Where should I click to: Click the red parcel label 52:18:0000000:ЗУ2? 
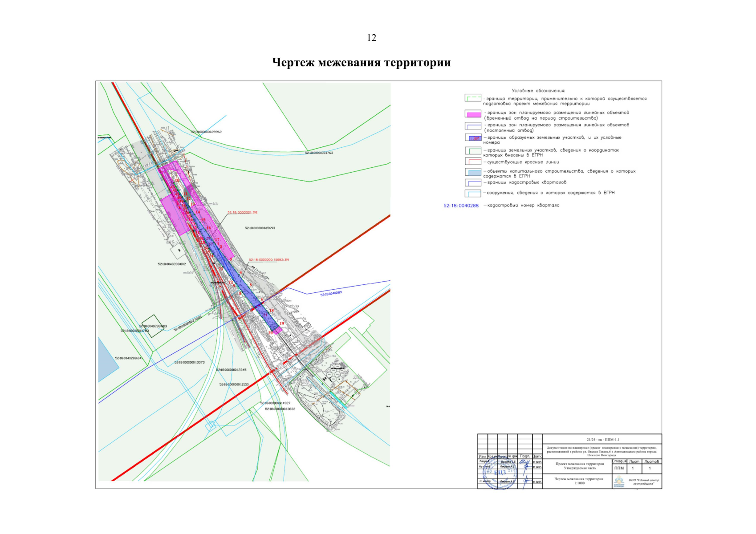coord(242,213)
